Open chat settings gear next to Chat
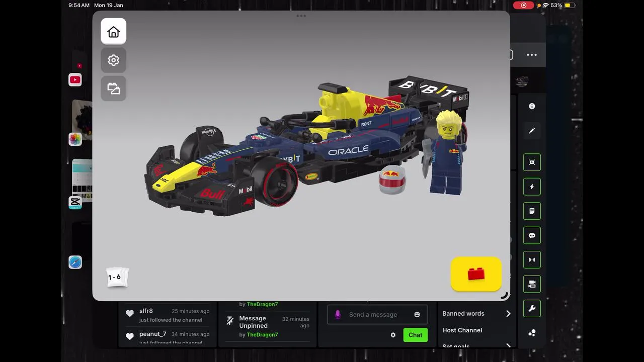The width and height of the screenshot is (644, 362). tap(393, 335)
